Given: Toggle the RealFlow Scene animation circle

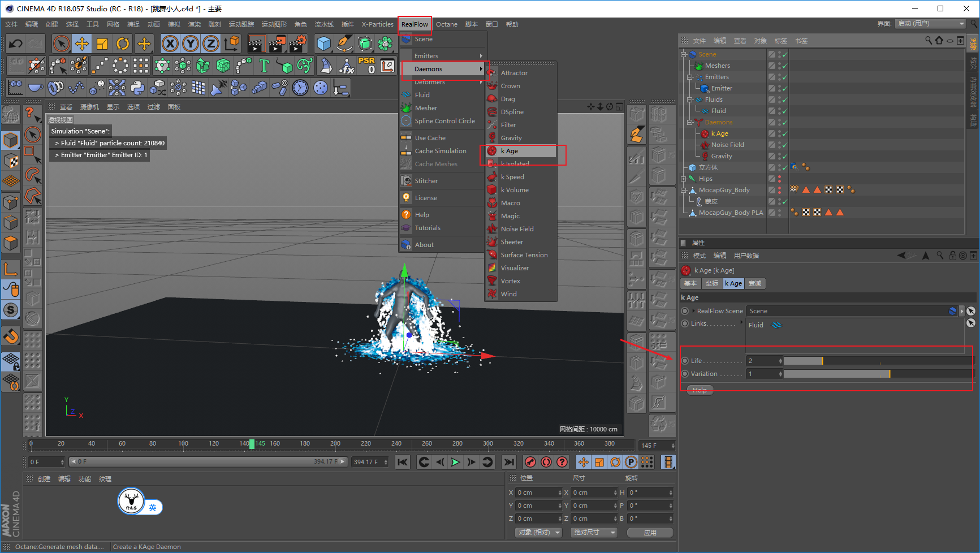Looking at the screenshot, I should coord(685,311).
